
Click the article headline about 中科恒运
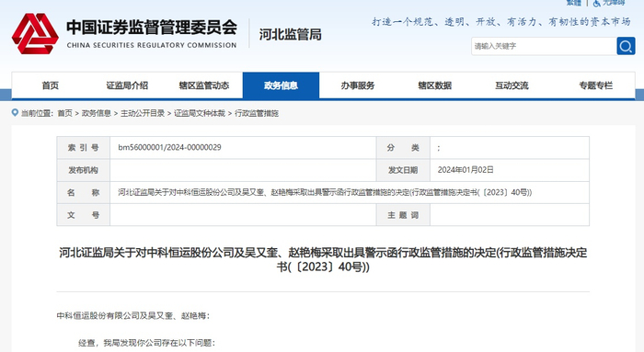click(323, 259)
